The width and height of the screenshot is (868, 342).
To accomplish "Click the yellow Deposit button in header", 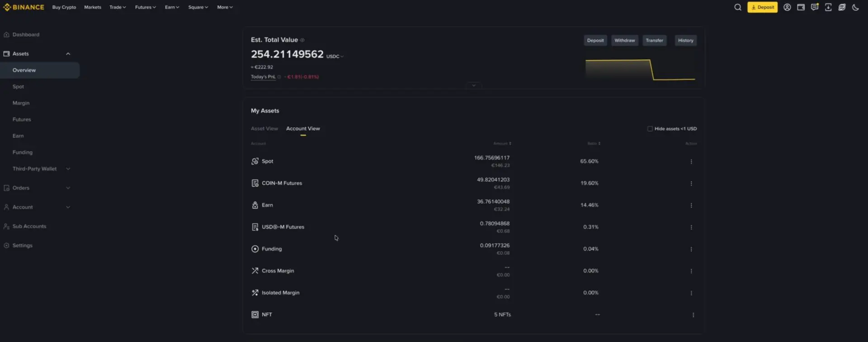I will (x=762, y=7).
